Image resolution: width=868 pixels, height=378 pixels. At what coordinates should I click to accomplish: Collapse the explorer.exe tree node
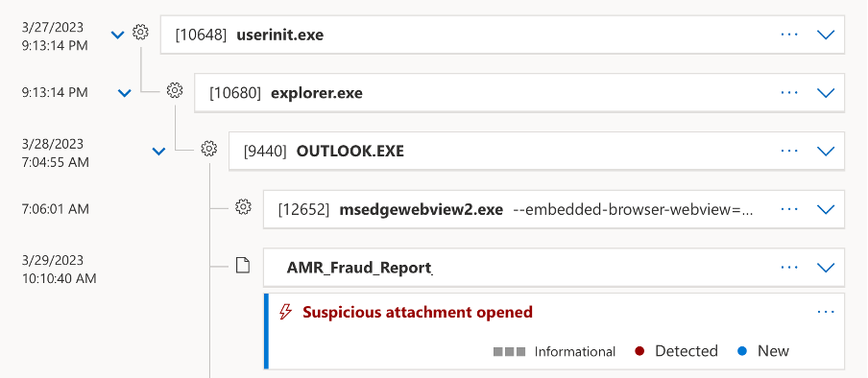point(125,93)
